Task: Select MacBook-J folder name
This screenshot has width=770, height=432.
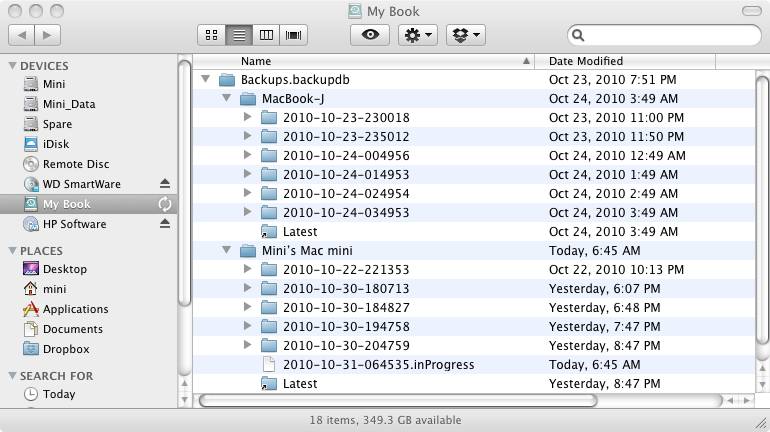Action: coord(293,99)
